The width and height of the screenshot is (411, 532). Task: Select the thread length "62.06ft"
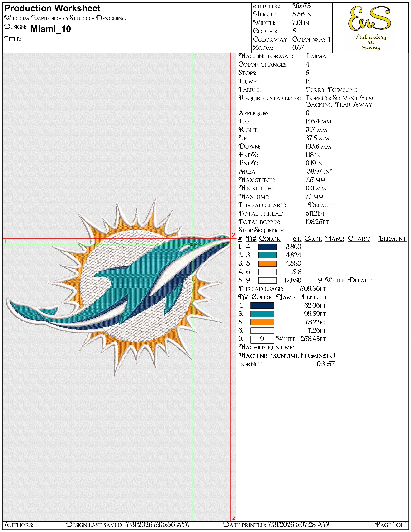pyautogui.click(x=315, y=305)
